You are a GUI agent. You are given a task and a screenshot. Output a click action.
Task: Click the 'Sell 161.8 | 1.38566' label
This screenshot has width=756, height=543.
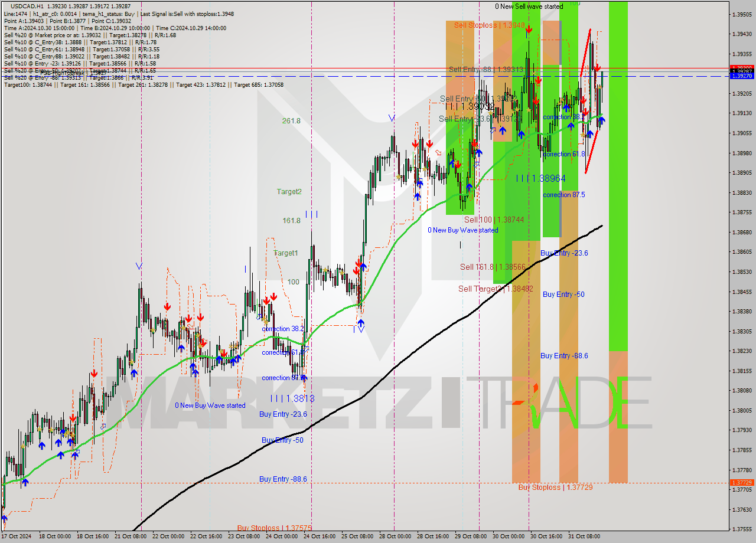(493, 266)
